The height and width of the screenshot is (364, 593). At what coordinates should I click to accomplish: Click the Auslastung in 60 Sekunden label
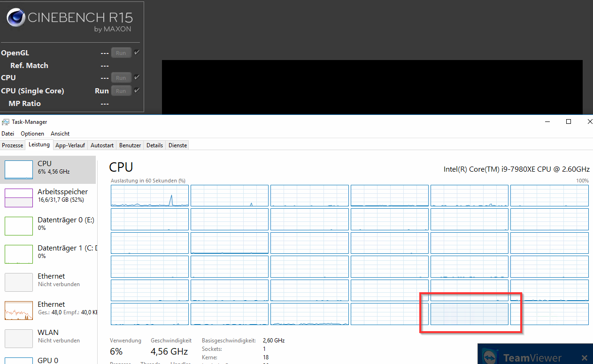(148, 181)
